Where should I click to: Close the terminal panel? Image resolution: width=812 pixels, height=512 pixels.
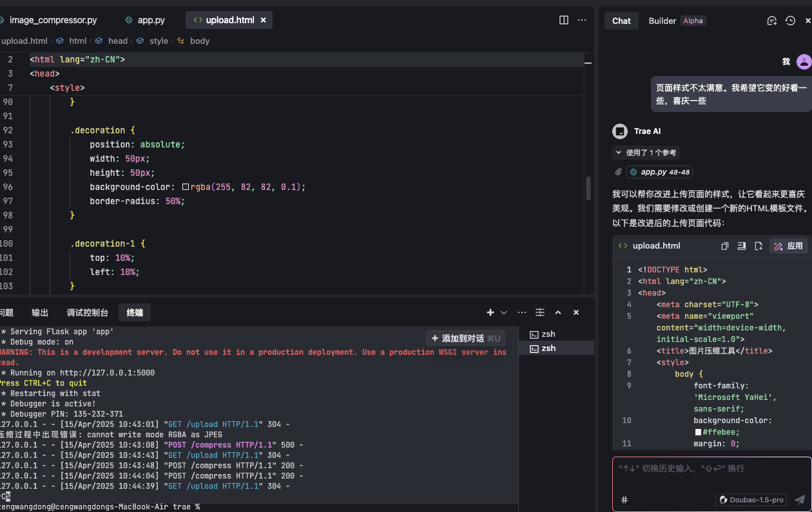576,312
